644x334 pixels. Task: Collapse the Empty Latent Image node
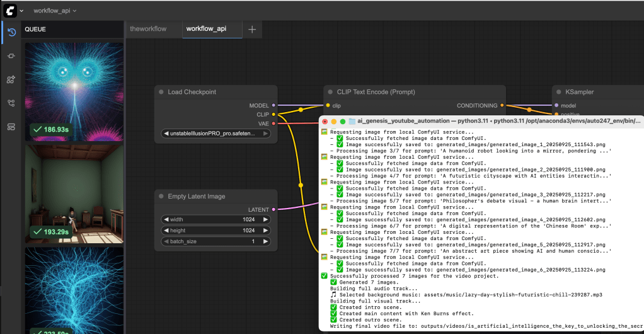click(x=161, y=197)
